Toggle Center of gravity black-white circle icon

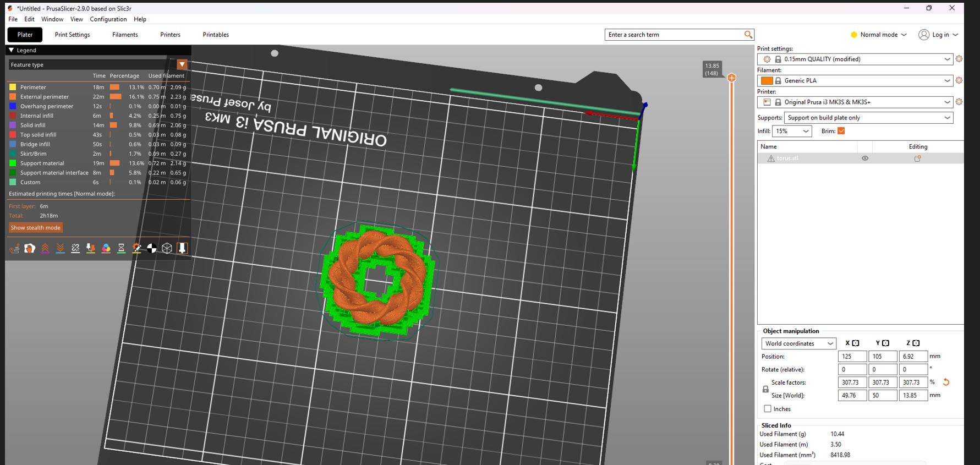152,248
